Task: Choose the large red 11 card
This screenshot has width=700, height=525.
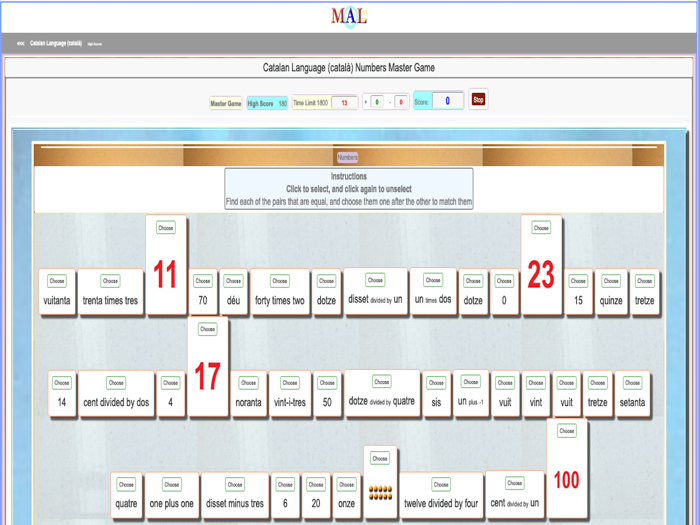Action: (166, 228)
